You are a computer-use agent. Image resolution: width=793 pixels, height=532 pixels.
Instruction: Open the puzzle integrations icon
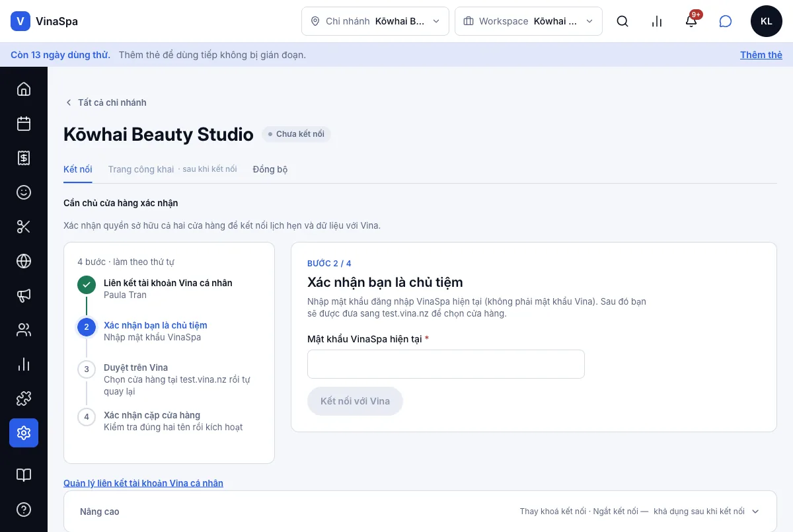coord(24,399)
